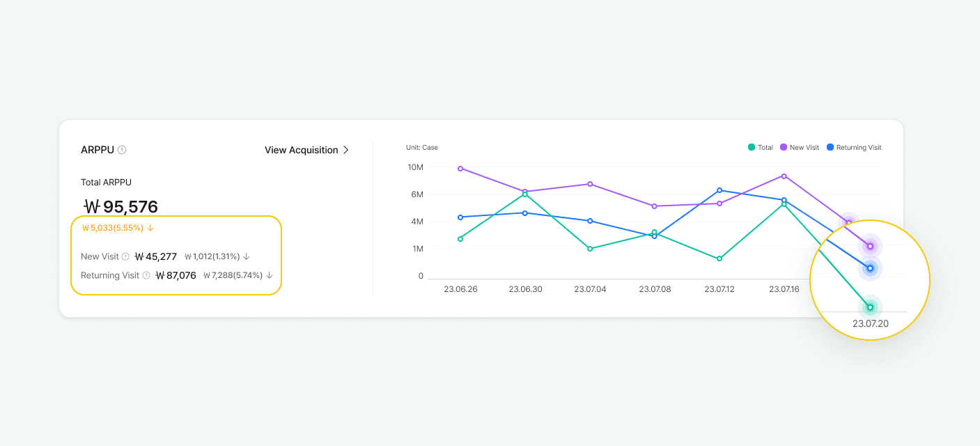Image resolution: width=980 pixels, height=446 pixels.
Task: Click the 23.07.08 x-axis date label
Action: coord(654,289)
